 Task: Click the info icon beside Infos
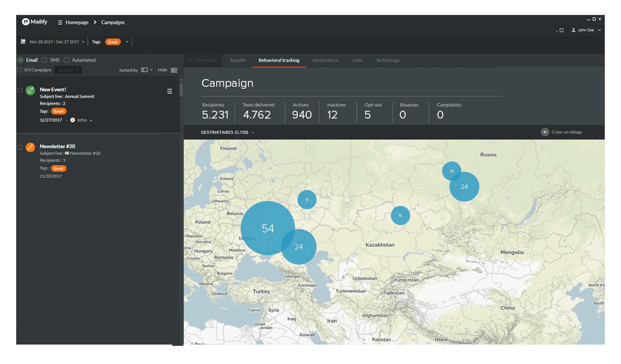click(73, 120)
